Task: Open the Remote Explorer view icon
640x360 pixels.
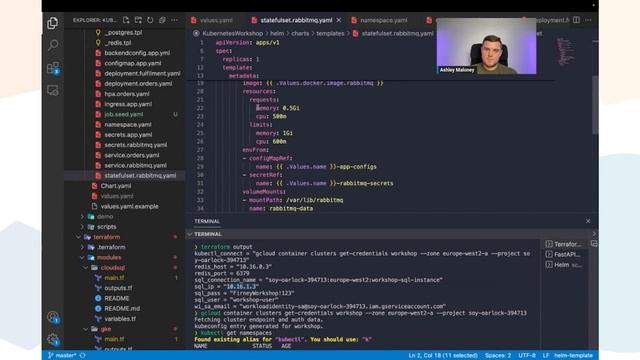Action: pyautogui.click(x=53, y=90)
